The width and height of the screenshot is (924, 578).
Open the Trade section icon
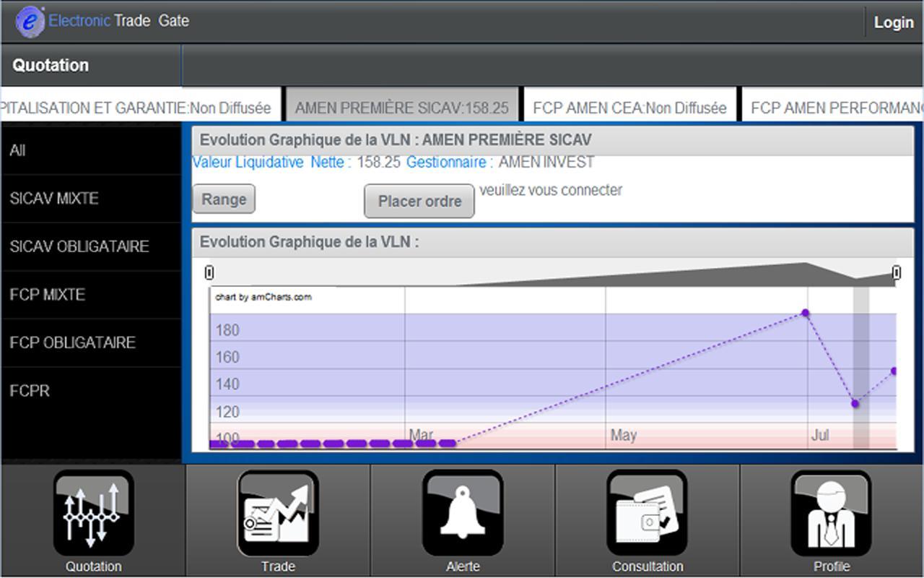point(278,514)
